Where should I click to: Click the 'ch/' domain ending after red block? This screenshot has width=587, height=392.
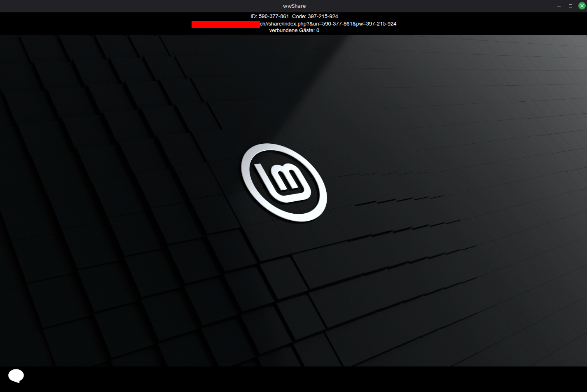[x=264, y=24]
